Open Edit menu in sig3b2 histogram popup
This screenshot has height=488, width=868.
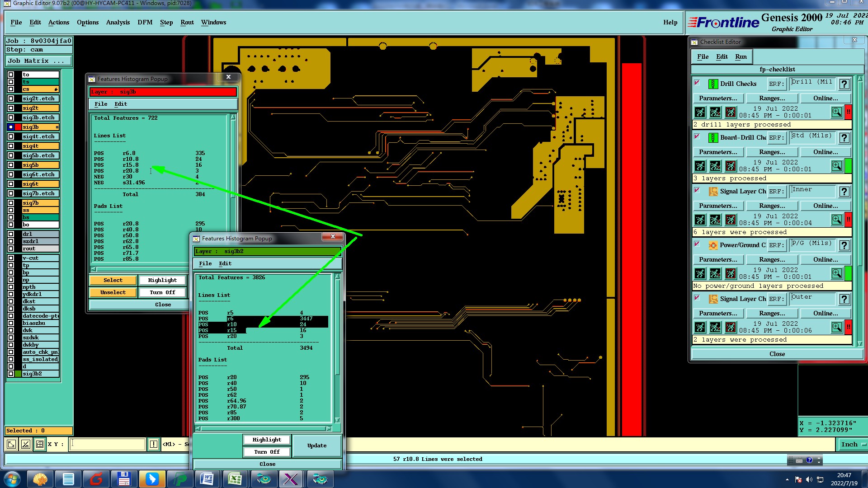pos(225,263)
